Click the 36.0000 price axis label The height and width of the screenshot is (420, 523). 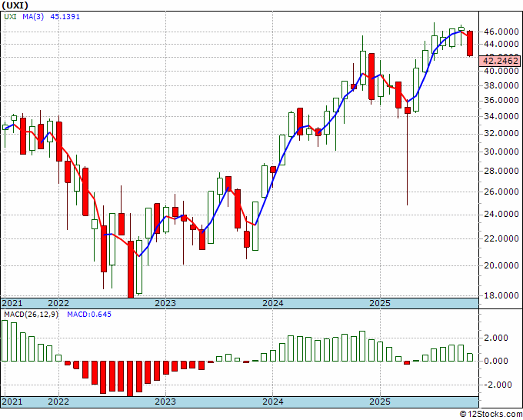click(x=501, y=101)
